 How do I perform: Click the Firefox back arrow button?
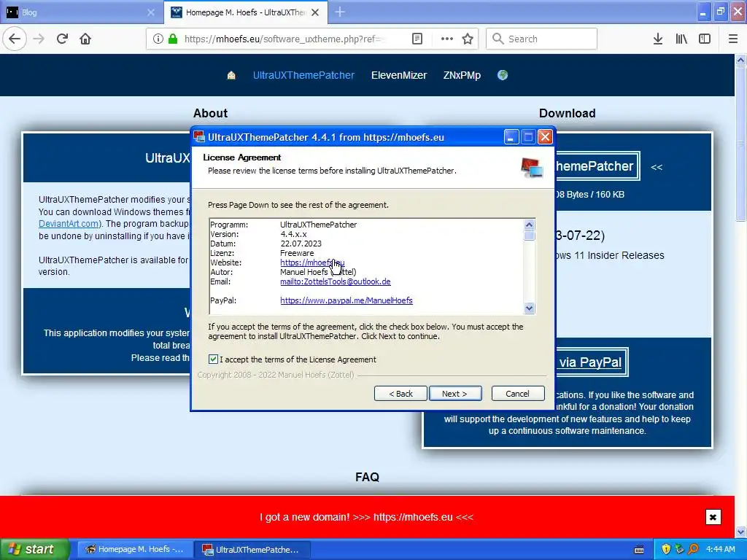[x=15, y=39]
